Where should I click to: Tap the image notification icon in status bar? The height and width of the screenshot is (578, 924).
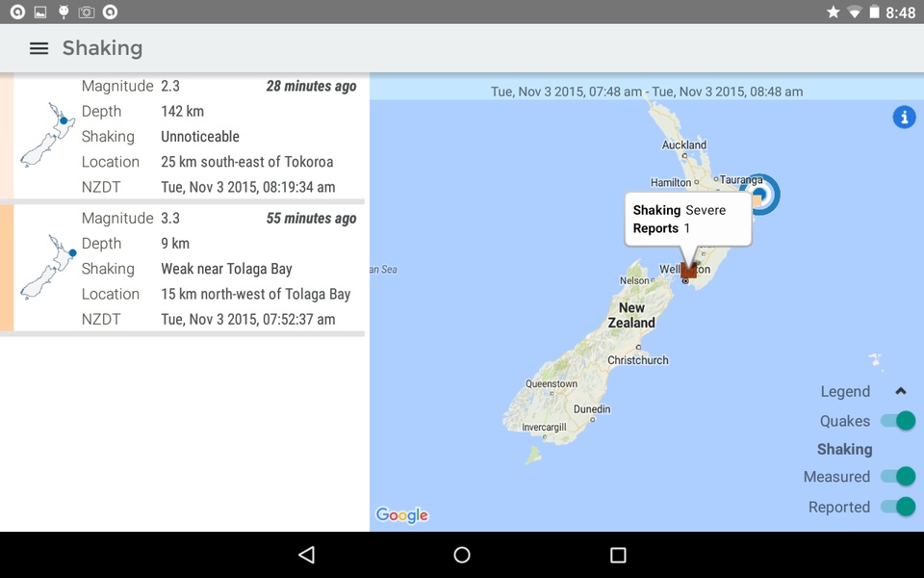(40, 12)
